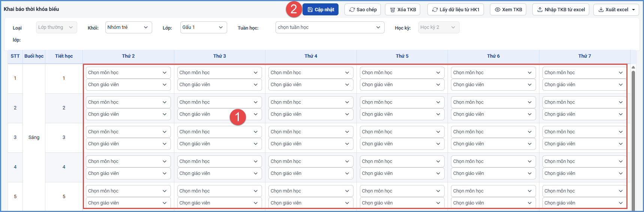Image resolution: width=644 pixels, height=212 pixels.
Task: Click the Học kỳ 2 disabled dropdown
Action: [x=439, y=27]
